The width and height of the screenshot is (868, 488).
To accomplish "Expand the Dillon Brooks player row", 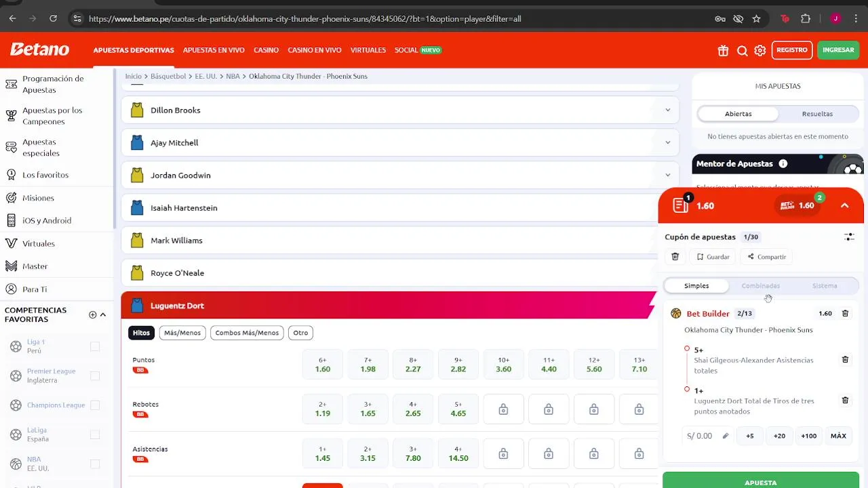I will point(400,110).
